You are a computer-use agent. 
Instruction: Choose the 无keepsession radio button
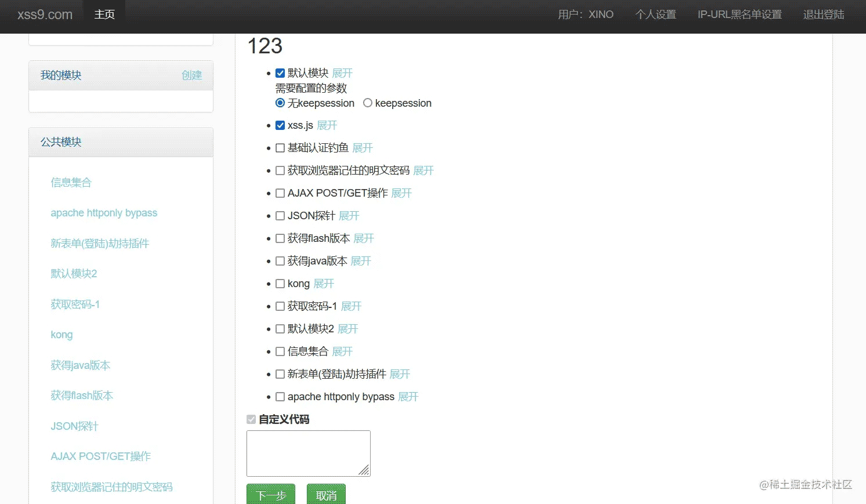280,103
